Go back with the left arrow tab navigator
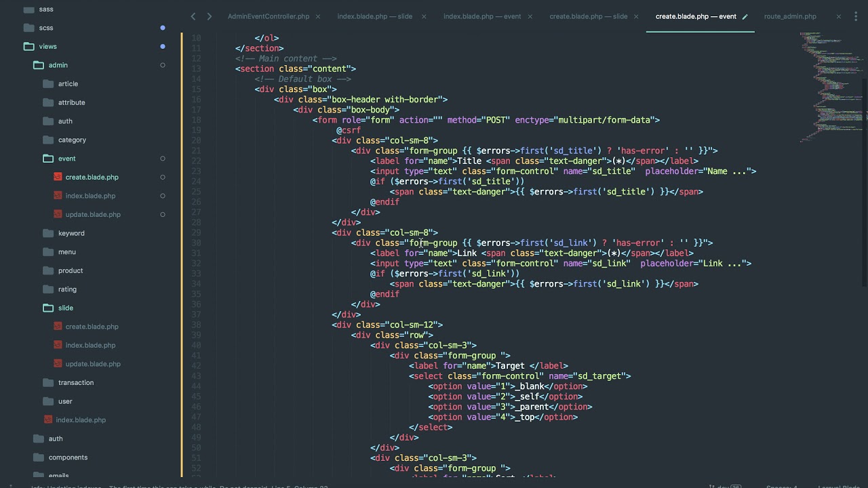 193,16
